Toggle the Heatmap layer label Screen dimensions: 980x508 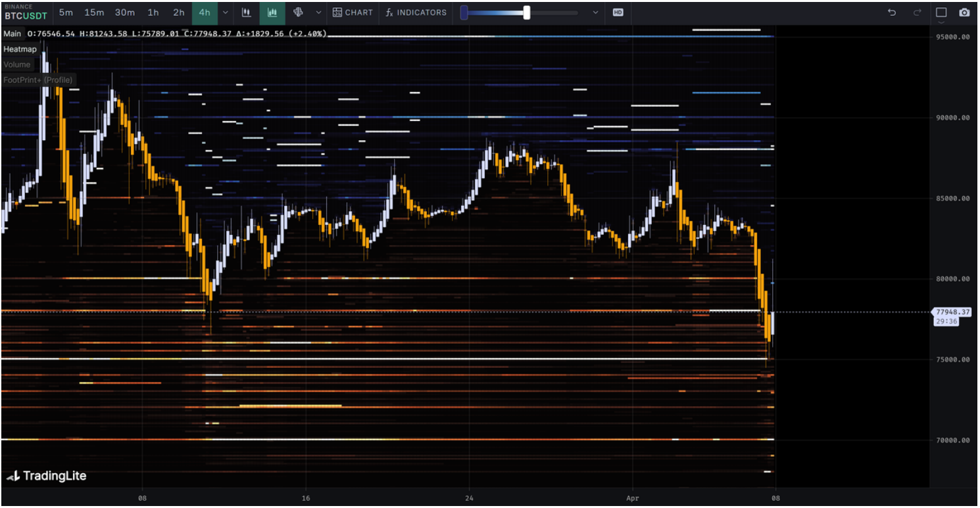(x=20, y=49)
